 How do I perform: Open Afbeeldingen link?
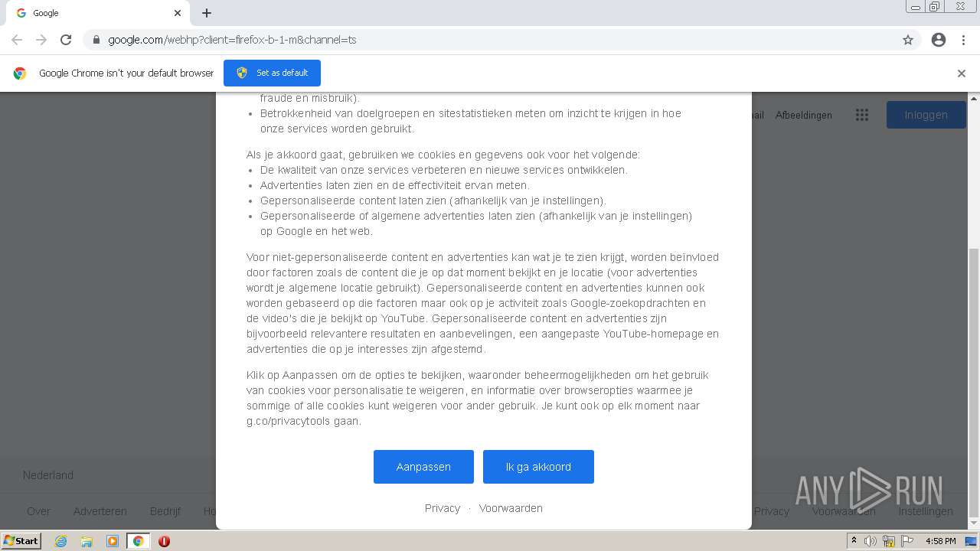[x=804, y=115]
